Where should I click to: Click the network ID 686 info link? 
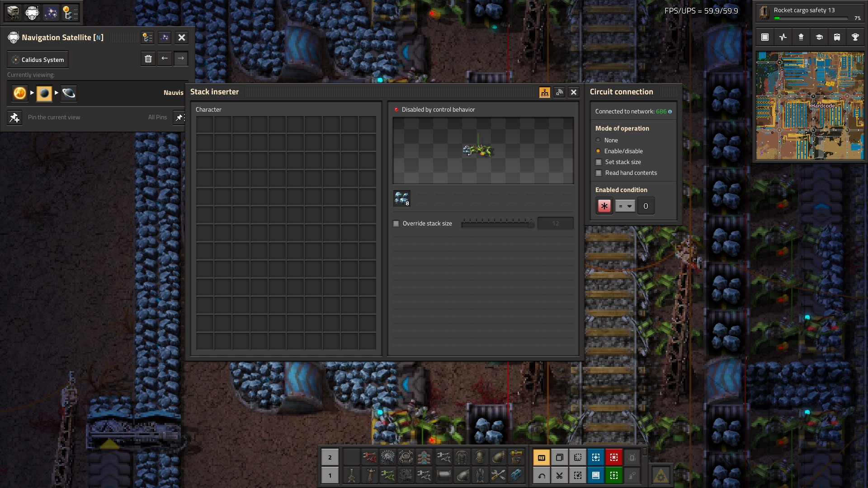[x=664, y=111]
